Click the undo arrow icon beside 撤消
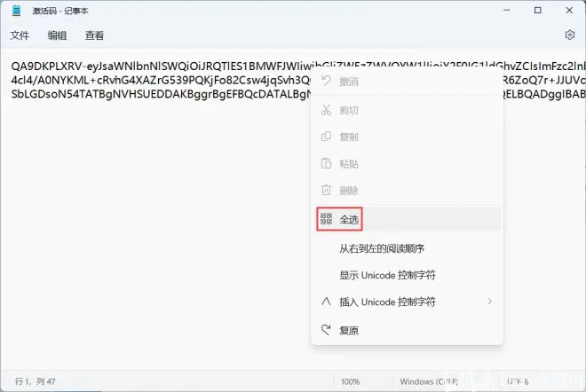The height and width of the screenshot is (392, 586). [326, 81]
